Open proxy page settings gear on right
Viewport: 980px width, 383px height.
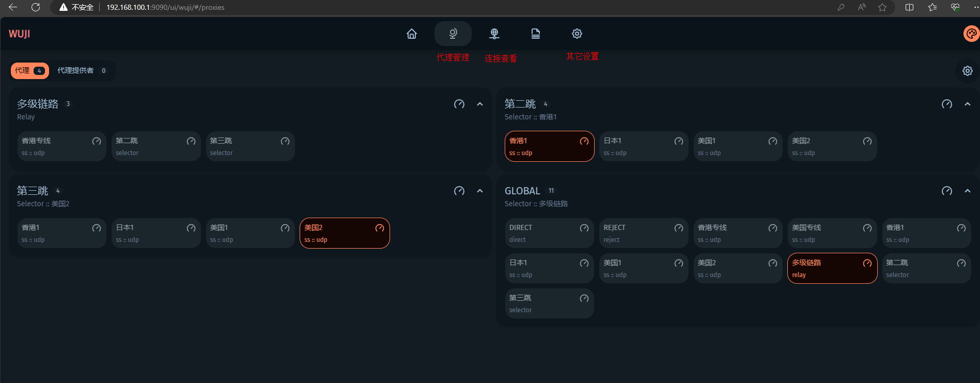967,71
